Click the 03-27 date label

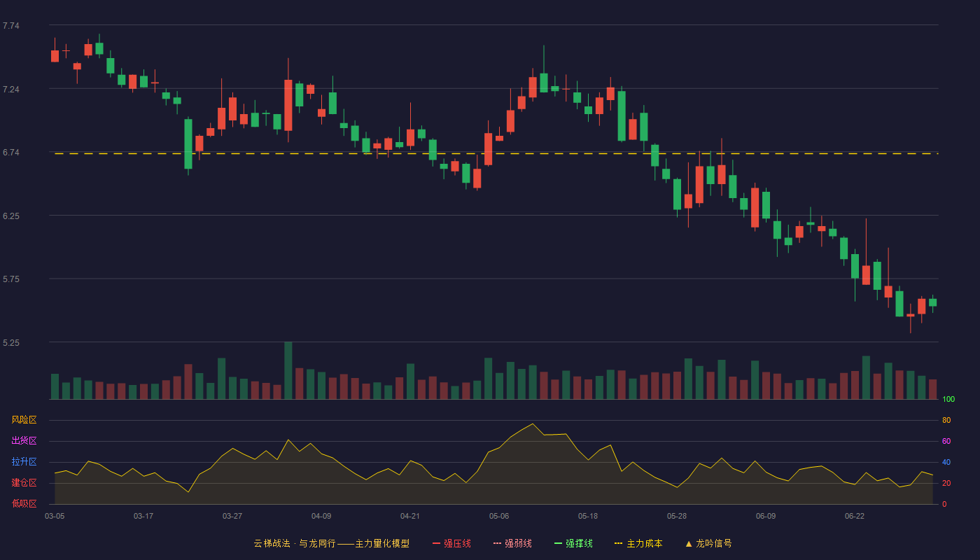click(x=232, y=516)
